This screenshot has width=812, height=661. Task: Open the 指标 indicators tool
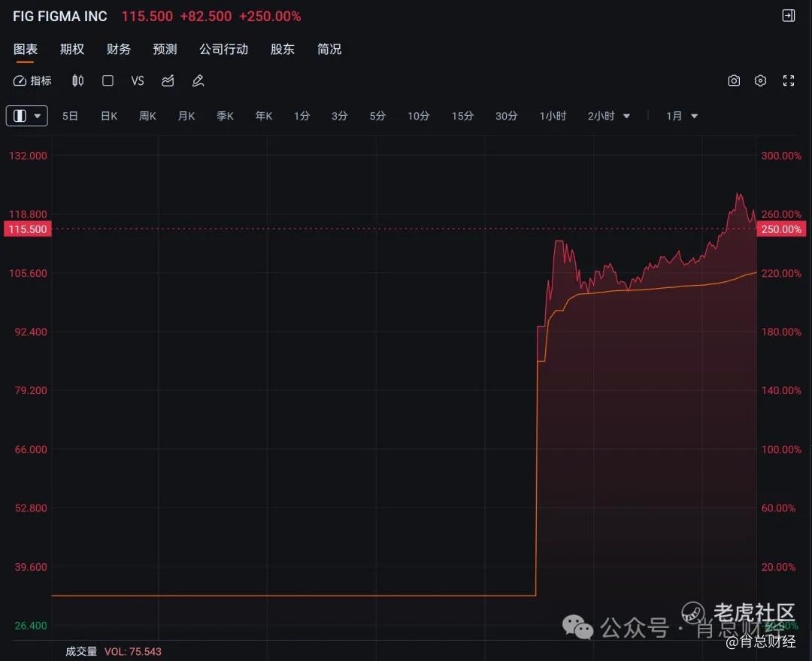(x=32, y=80)
